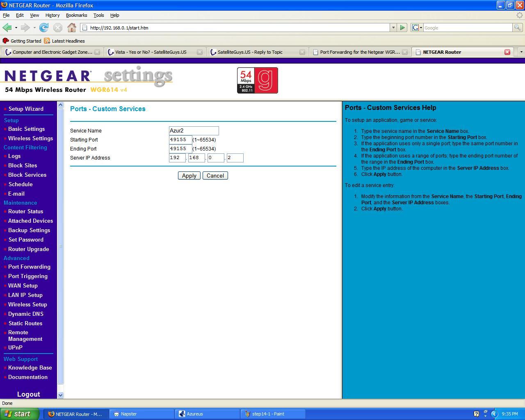Click the green Go arrow beside URL bar
This screenshot has height=420, width=525.
click(402, 27)
